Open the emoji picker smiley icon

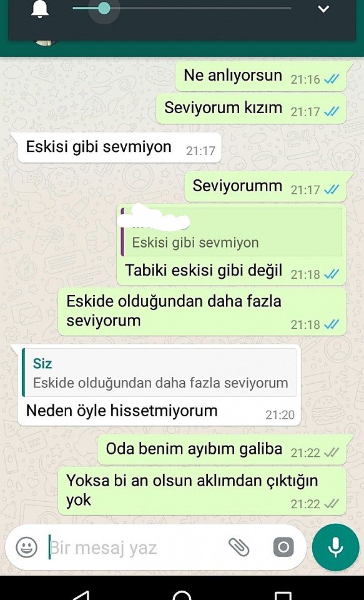click(27, 547)
